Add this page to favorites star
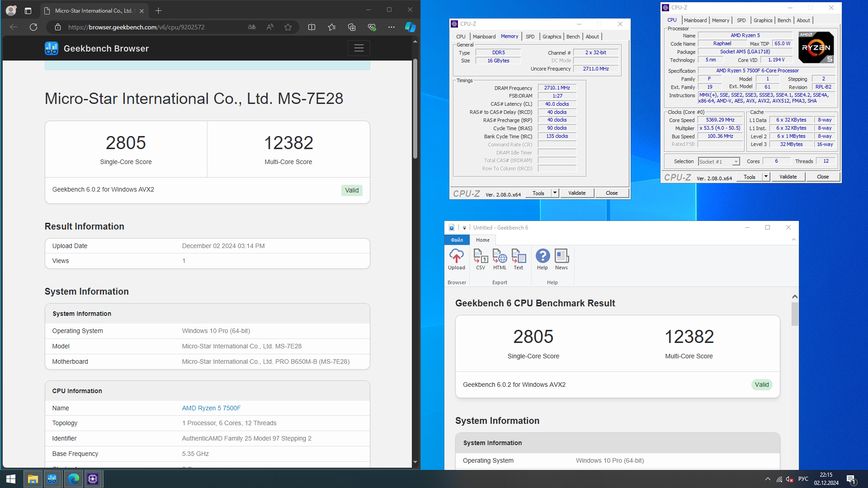868x488 pixels. click(288, 27)
